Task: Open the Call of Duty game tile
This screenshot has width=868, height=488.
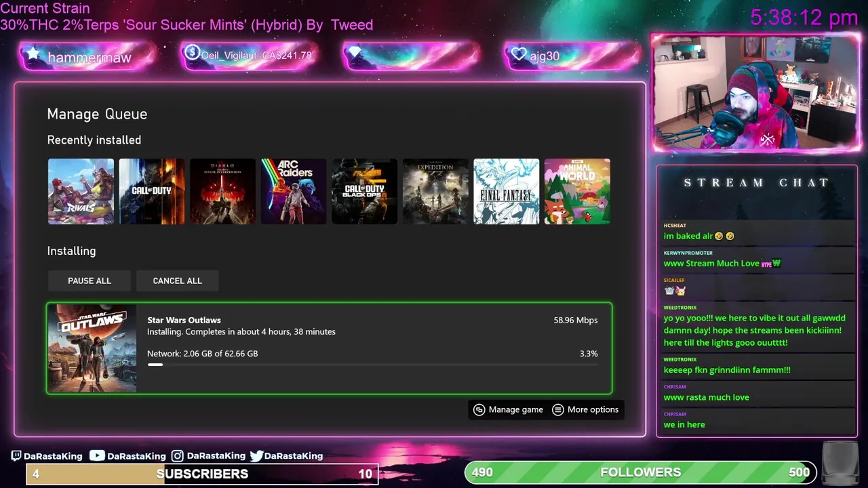Action: coord(152,191)
